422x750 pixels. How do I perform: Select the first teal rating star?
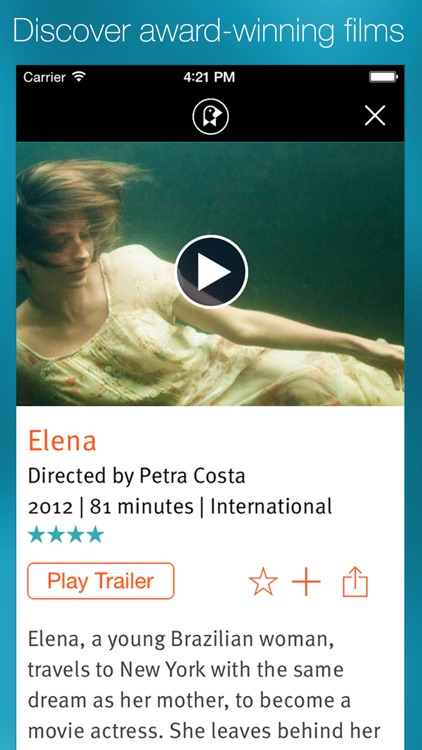37,534
